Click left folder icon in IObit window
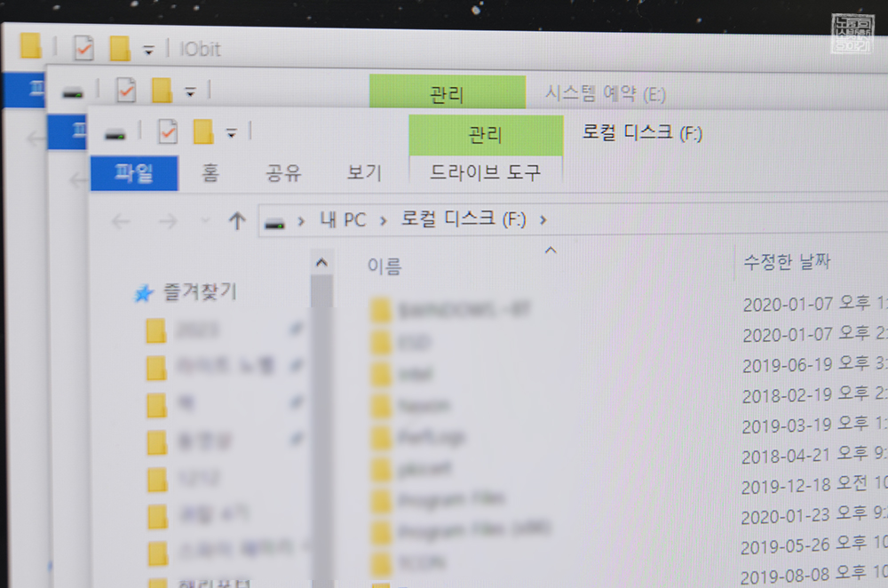The height and width of the screenshot is (588, 888). click(x=30, y=46)
